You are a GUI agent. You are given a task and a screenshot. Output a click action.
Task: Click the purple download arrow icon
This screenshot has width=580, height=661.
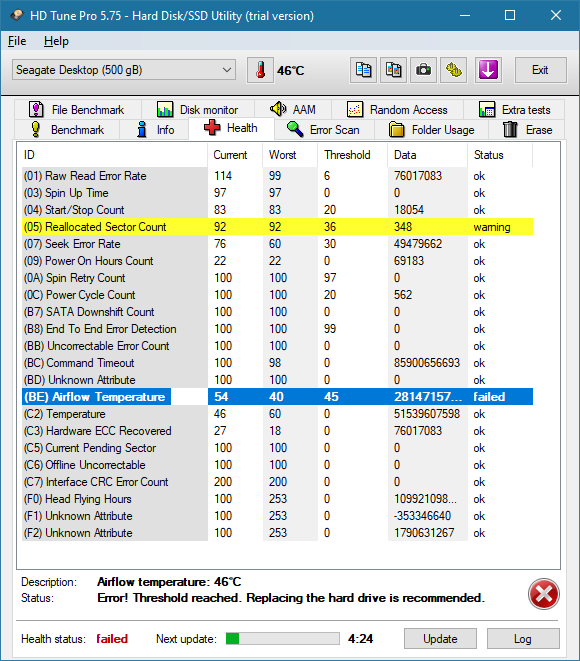488,70
